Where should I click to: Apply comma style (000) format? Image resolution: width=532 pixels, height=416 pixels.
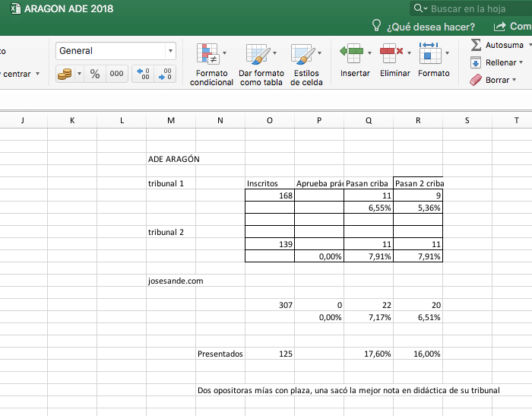click(116, 74)
